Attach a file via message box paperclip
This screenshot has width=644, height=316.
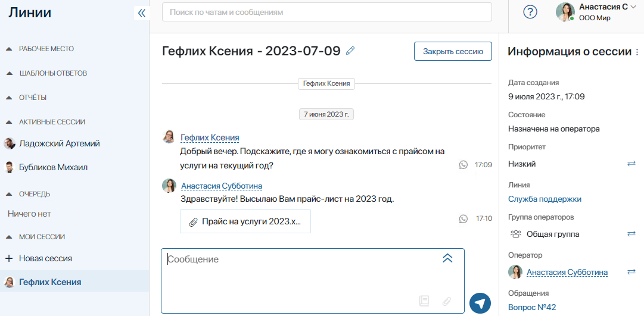point(447,301)
